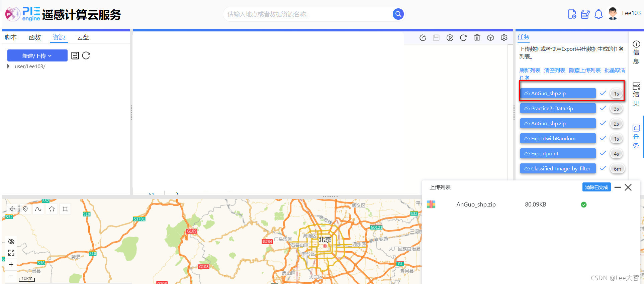Select the rectangle drawing tool on map
The height and width of the screenshot is (284, 644).
[65, 209]
